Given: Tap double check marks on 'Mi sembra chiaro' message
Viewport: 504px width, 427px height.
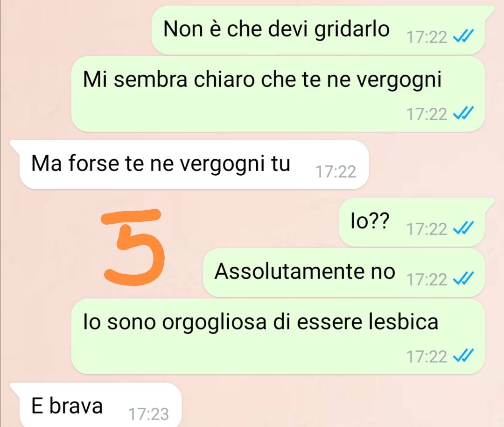Looking at the screenshot, I should pos(463,113).
